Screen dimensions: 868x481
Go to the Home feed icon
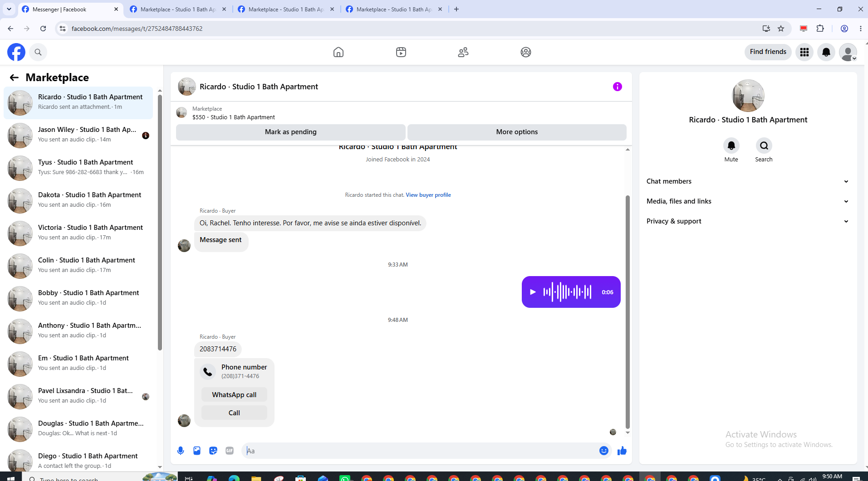338,52
